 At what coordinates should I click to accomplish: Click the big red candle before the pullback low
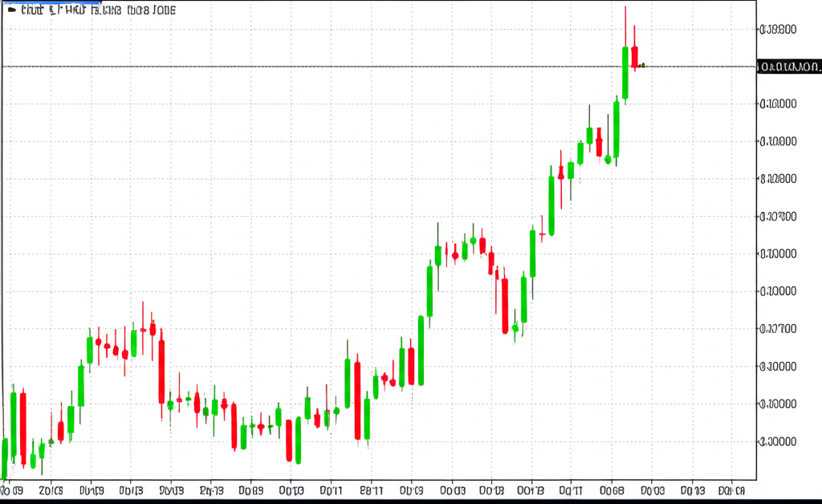(x=505, y=306)
